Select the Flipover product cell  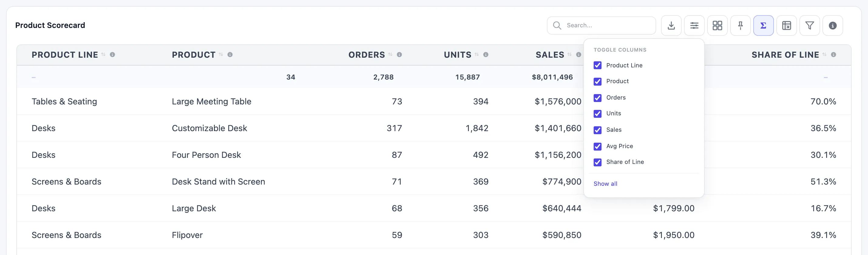click(187, 235)
